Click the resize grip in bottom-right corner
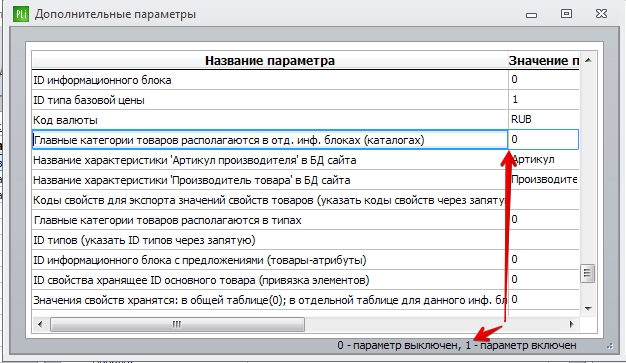The image size is (626, 363). [610, 346]
